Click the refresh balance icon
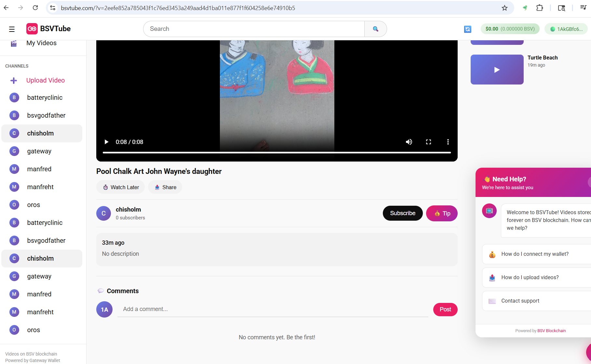This screenshot has height=364, width=591. point(467,29)
